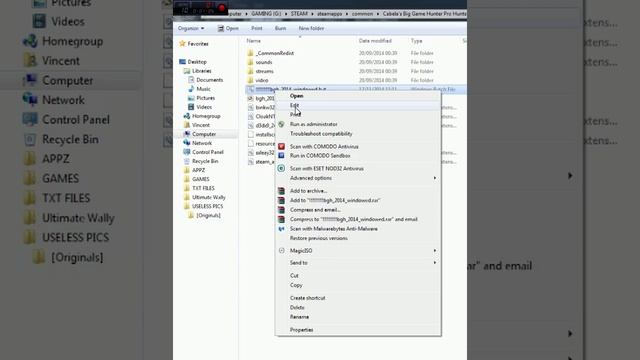Screen dimensions: 640x360
Task: Choose Rename in the context menu
Action: (299, 317)
